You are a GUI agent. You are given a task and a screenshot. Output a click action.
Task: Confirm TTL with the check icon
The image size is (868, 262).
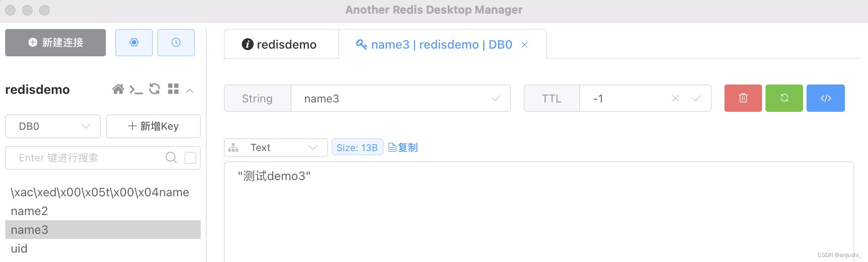(697, 99)
